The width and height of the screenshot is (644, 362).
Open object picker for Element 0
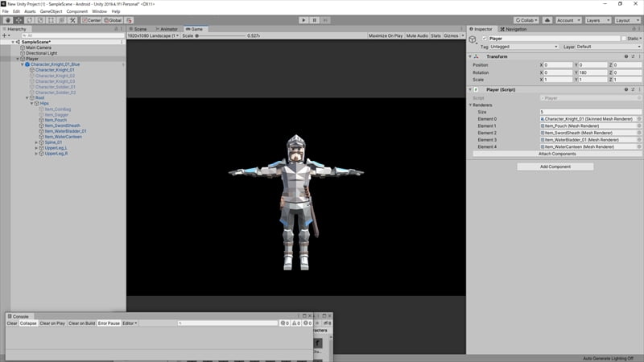click(639, 119)
